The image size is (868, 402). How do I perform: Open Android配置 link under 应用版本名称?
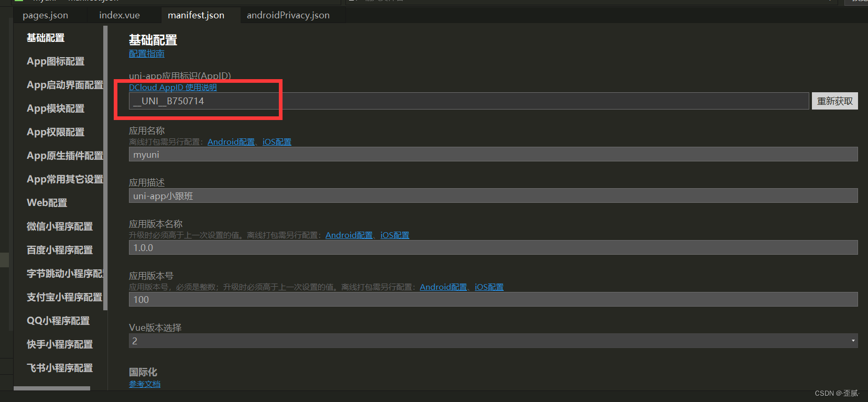coord(349,235)
